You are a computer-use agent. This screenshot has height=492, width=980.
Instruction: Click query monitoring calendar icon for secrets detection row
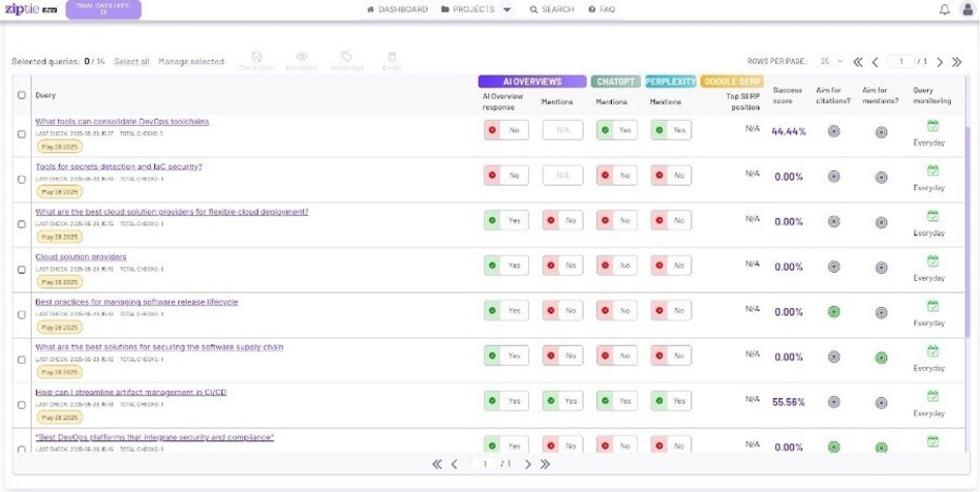coord(932,170)
